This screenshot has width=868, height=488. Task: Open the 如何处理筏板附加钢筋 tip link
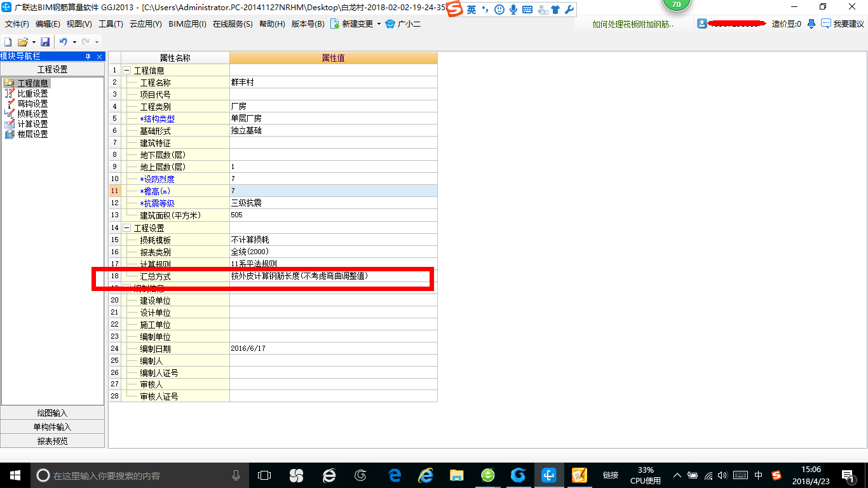click(x=633, y=24)
